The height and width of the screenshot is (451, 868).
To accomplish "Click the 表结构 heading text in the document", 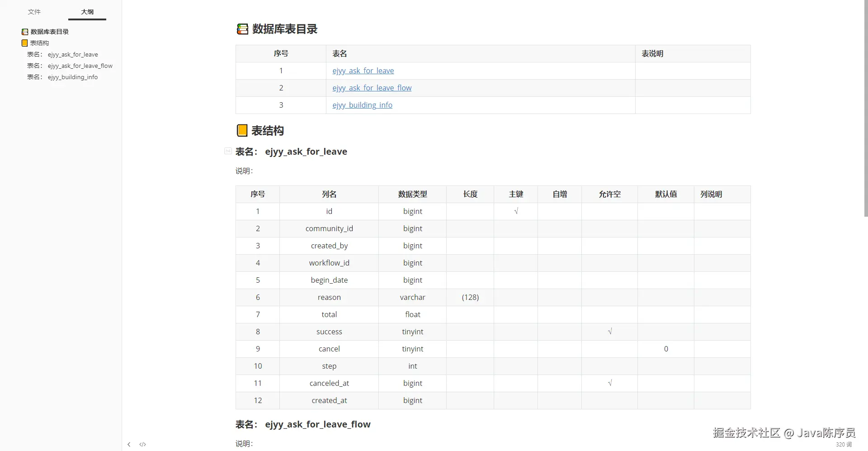I will coord(268,131).
